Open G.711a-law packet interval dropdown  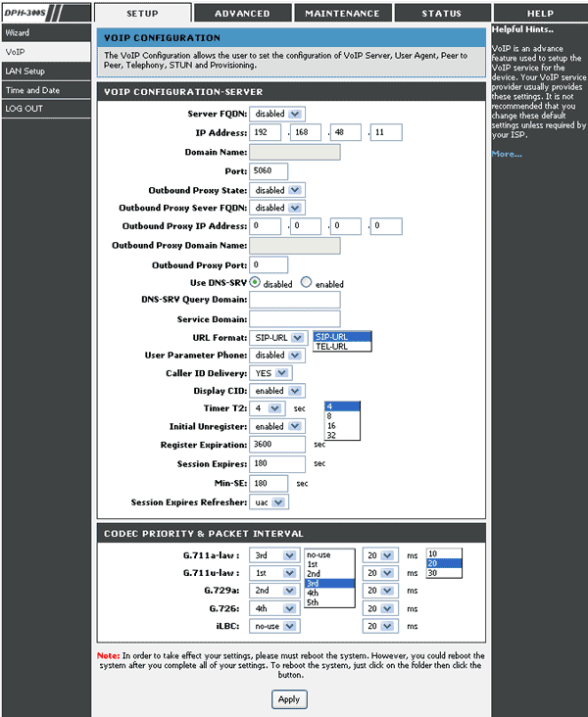[380, 555]
